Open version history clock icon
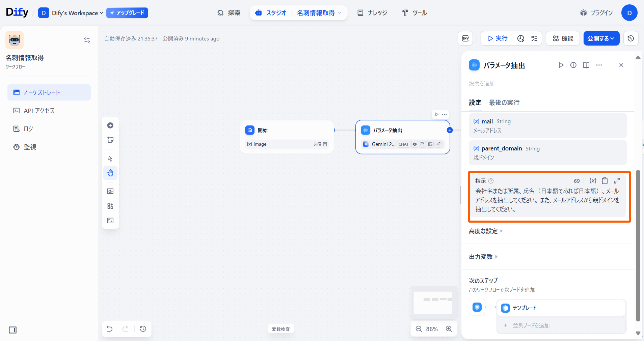The width and height of the screenshot is (644, 341). click(x=630, y=38)
